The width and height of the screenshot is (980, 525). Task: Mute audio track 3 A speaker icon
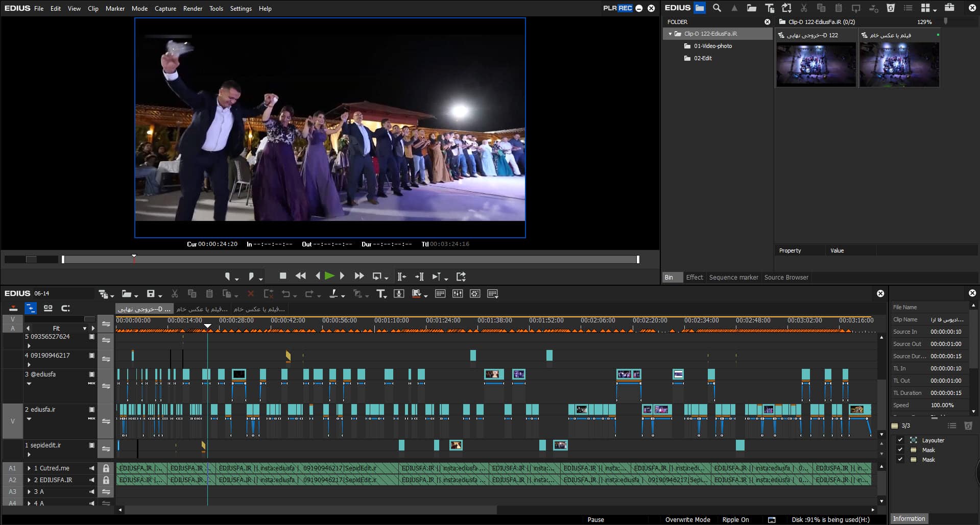coord(92,492)
